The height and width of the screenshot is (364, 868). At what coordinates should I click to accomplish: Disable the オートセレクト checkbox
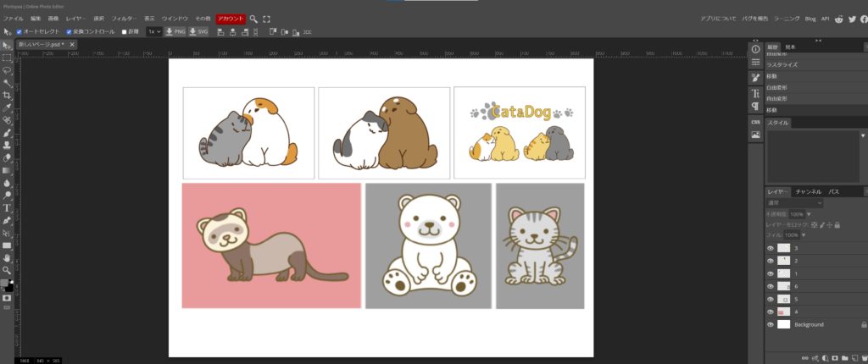click(19, 31)
